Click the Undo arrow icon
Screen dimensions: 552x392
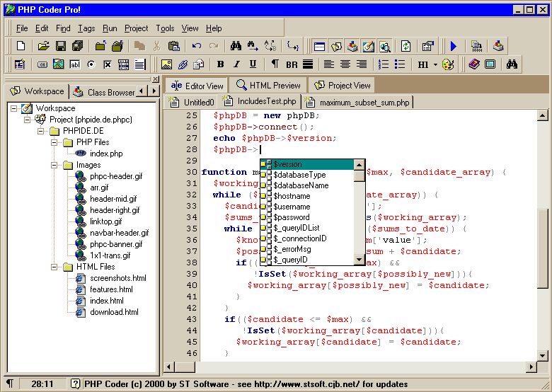(x=196, y=46)
